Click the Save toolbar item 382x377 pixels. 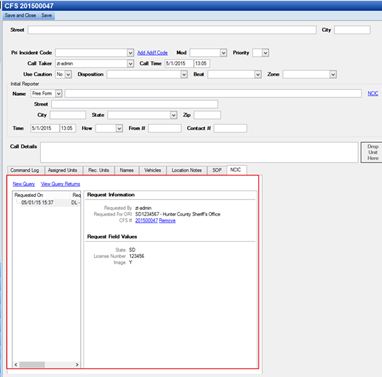coord(47,15)
